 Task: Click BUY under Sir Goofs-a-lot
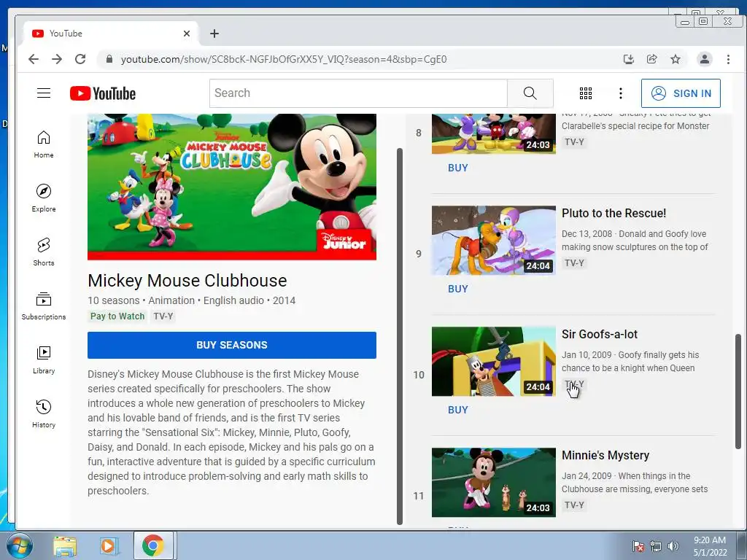coord(458,410)
